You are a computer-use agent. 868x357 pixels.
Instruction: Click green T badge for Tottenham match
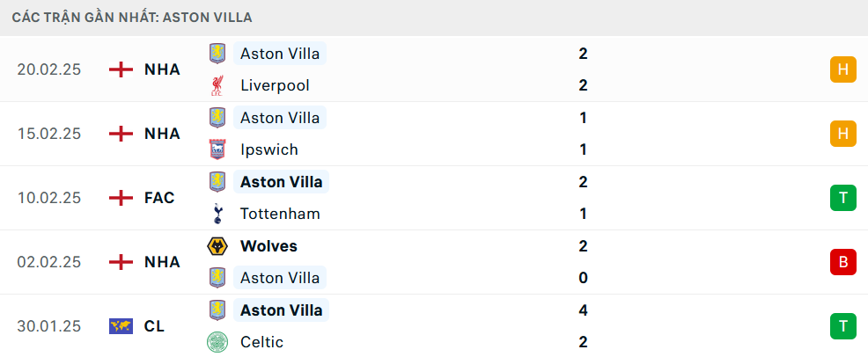(x=842, y=198)
